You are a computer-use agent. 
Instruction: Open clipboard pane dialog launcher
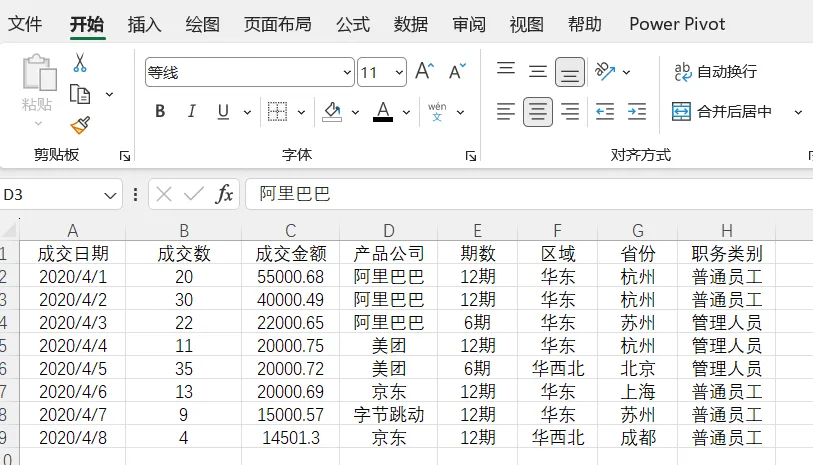click(x=125, y=156)
